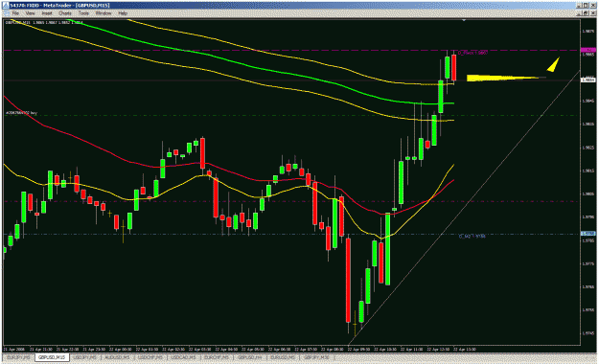
Task: Click the GBPUSD,M15 OHLC header text
Action: click(44, 23)
